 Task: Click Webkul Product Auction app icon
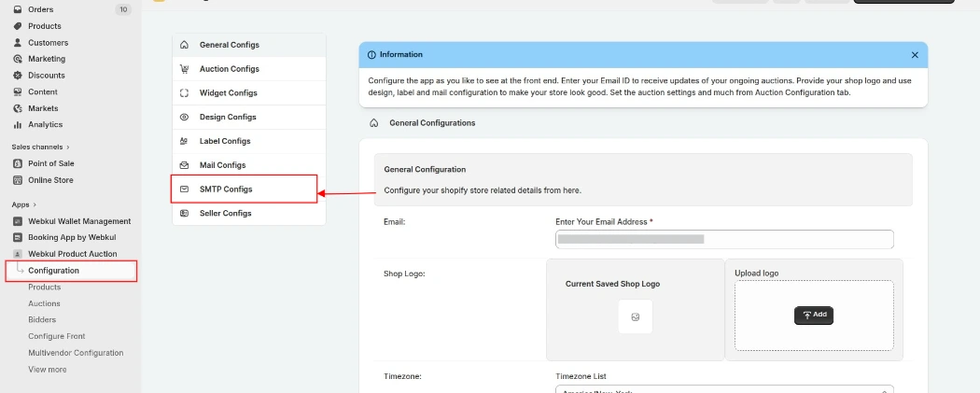point(18,254)
